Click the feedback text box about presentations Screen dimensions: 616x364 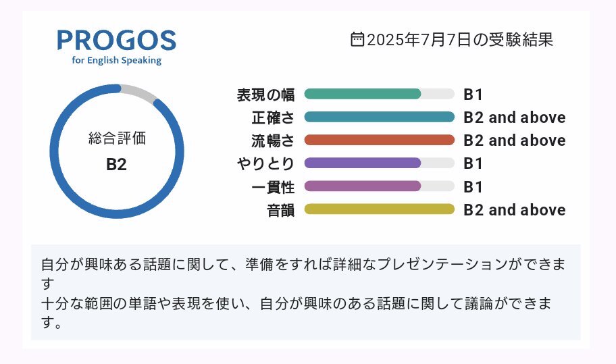tap(306, 292)
